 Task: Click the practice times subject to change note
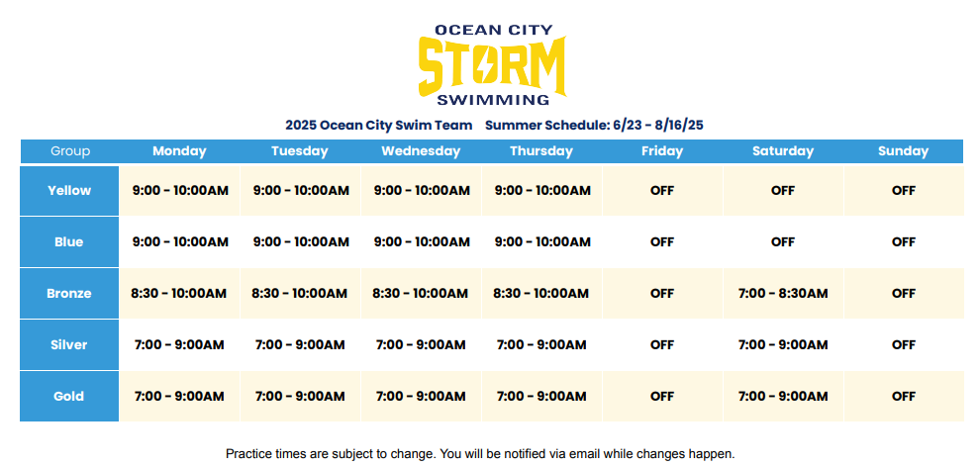[x=480, y=454]
